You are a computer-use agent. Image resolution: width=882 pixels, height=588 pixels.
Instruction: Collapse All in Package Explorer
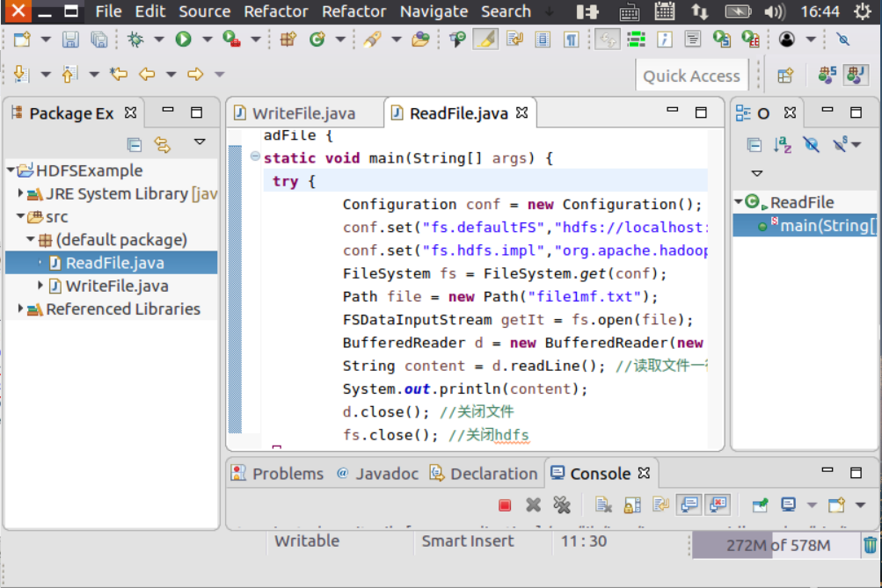click(x=135, y=145)
